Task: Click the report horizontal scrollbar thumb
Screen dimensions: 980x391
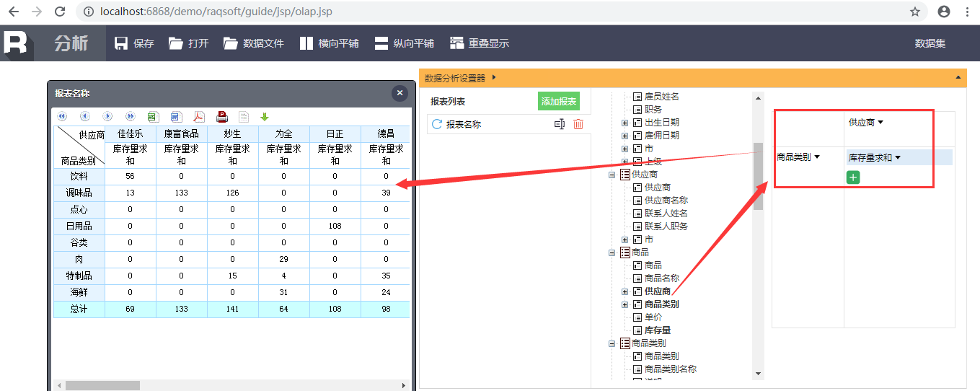Action: [103, 385]
